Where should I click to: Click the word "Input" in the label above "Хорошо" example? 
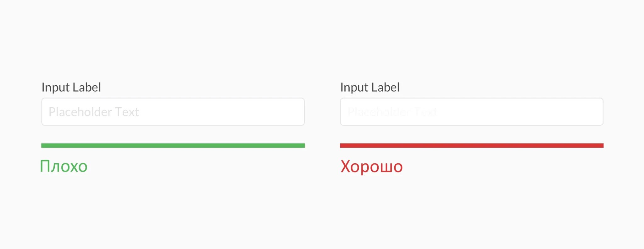pos(354,88)
